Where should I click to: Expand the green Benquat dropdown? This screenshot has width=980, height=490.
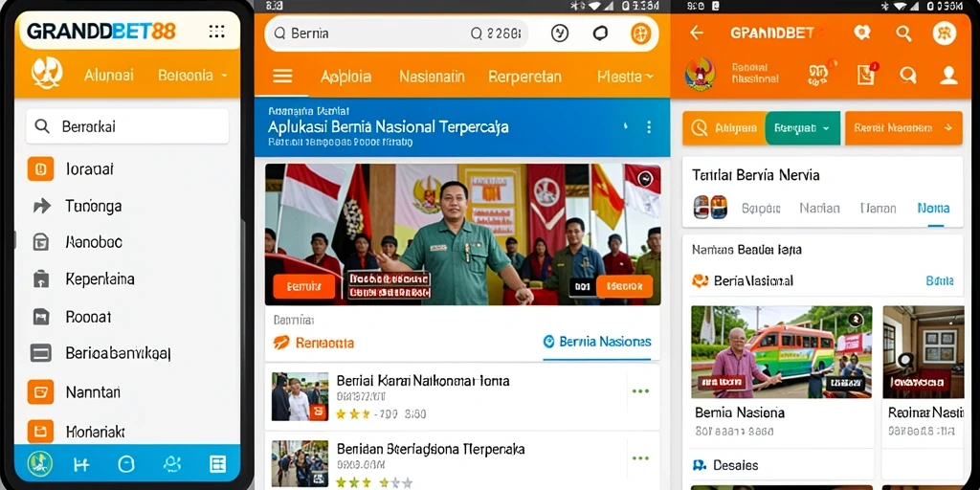(803, 128)
